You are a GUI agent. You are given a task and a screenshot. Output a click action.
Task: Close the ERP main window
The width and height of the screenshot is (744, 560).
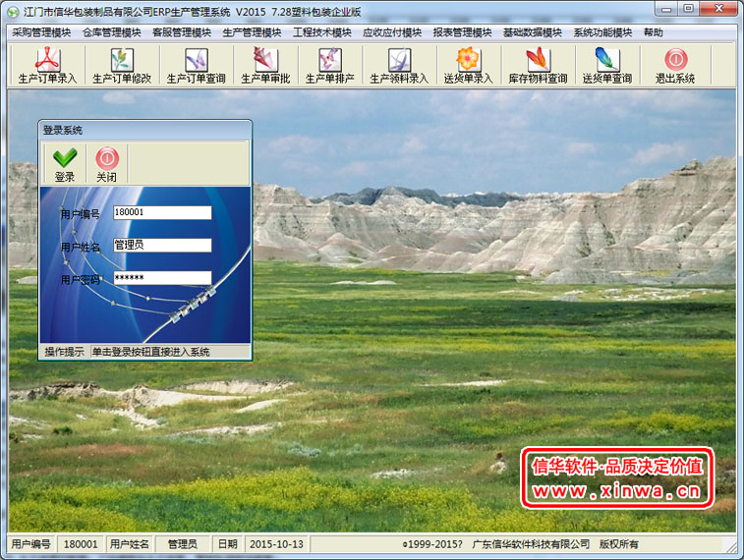[x=718, y=9]
